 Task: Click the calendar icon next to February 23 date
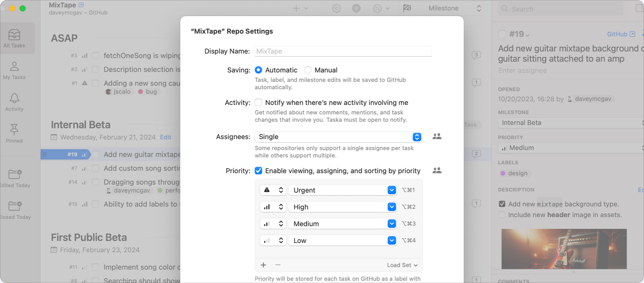tap(54, 250)
